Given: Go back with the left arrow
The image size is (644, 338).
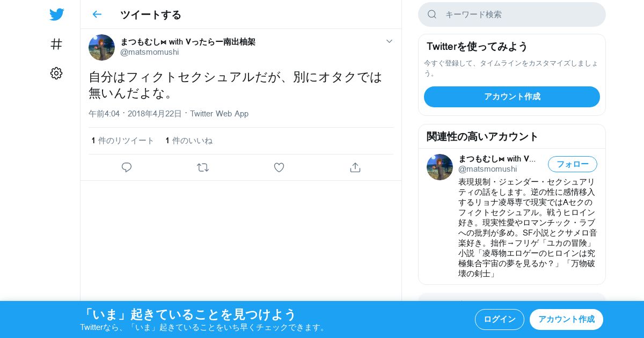Looking at the screenshot, I should [97, 14].
